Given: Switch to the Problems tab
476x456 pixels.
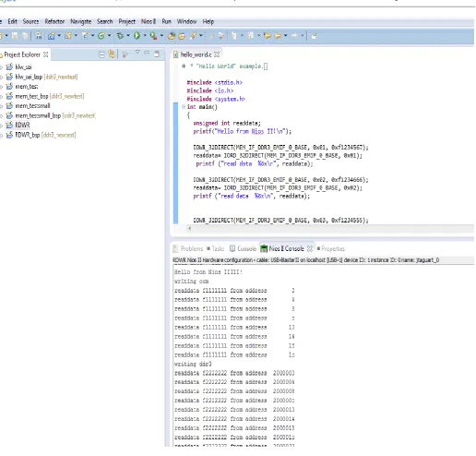Looking at the screenshot, I should click(x=188, y=248).
